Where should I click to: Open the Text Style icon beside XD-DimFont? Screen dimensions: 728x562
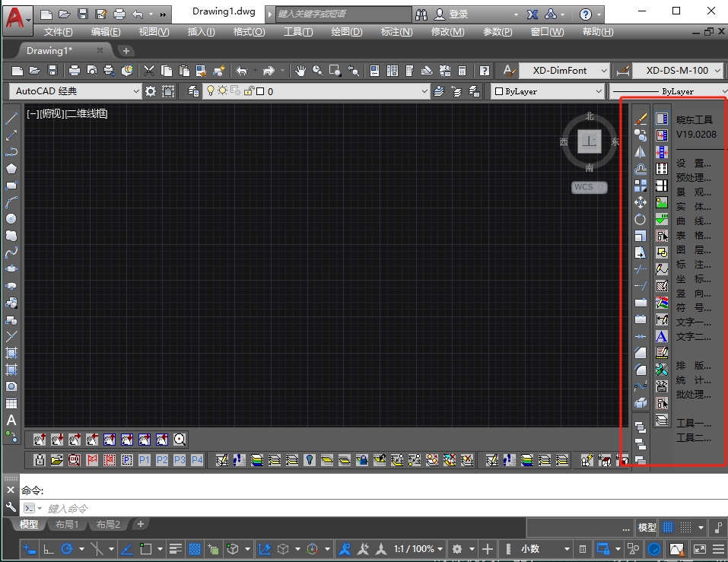coord(509,71)
